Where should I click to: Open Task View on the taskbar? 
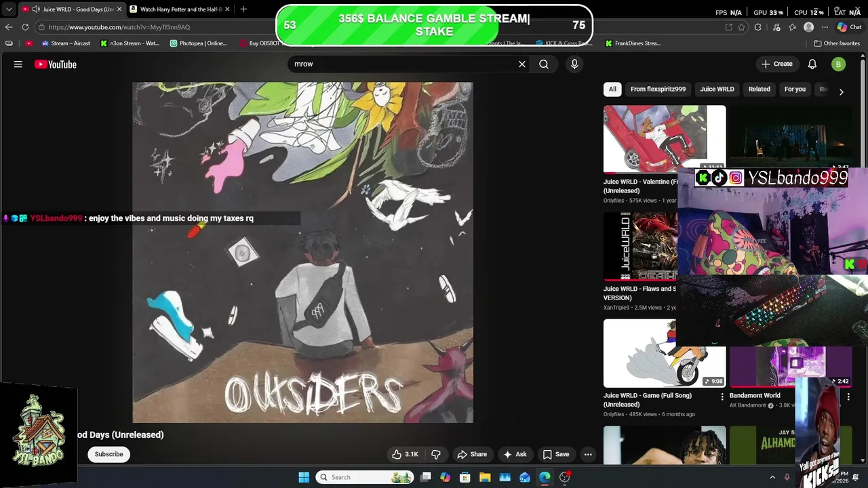tap(425, 477)
